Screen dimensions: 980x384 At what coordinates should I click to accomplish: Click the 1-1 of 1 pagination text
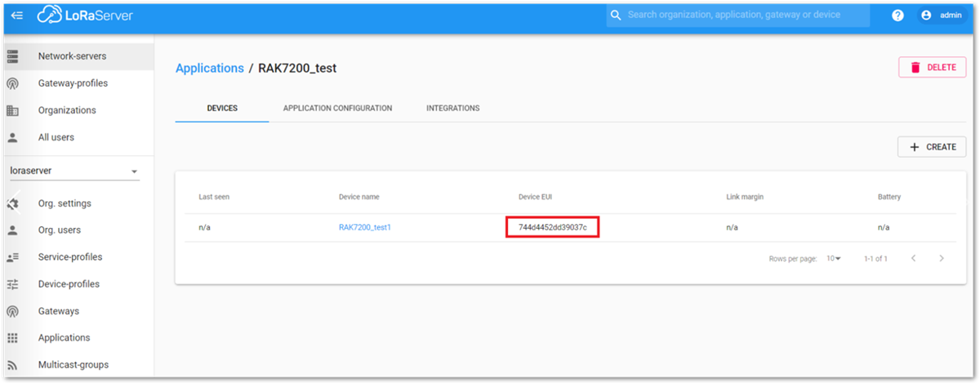(x=875, y=258)
